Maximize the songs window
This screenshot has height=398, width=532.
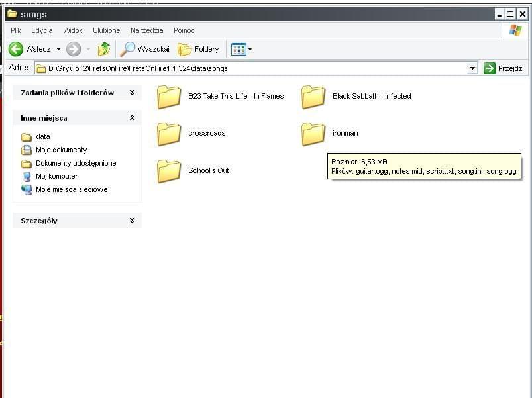510,14
